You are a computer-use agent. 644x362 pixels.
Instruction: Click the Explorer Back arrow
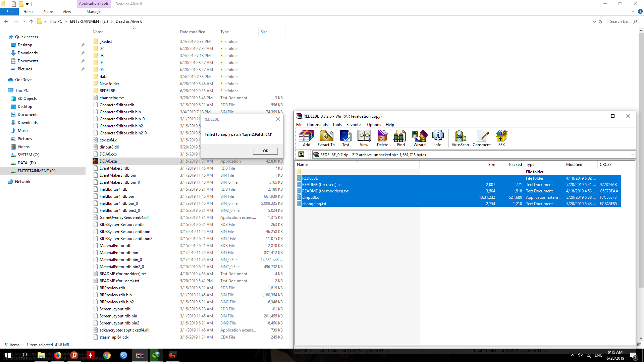(x=6, y=21)
